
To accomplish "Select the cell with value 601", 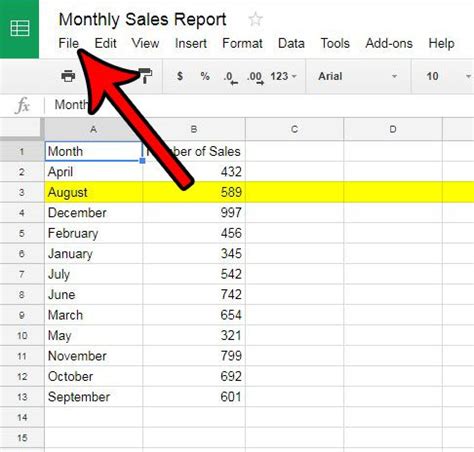I will click(194, 397).
